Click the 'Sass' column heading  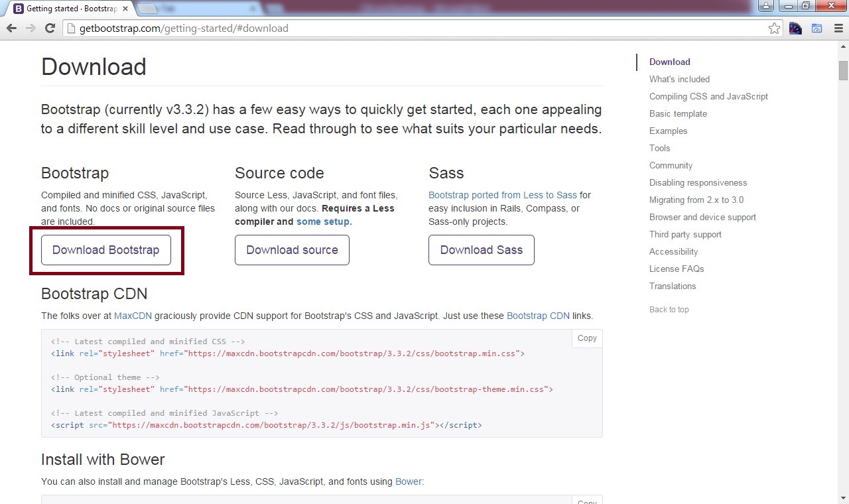(x=446, y=173)
